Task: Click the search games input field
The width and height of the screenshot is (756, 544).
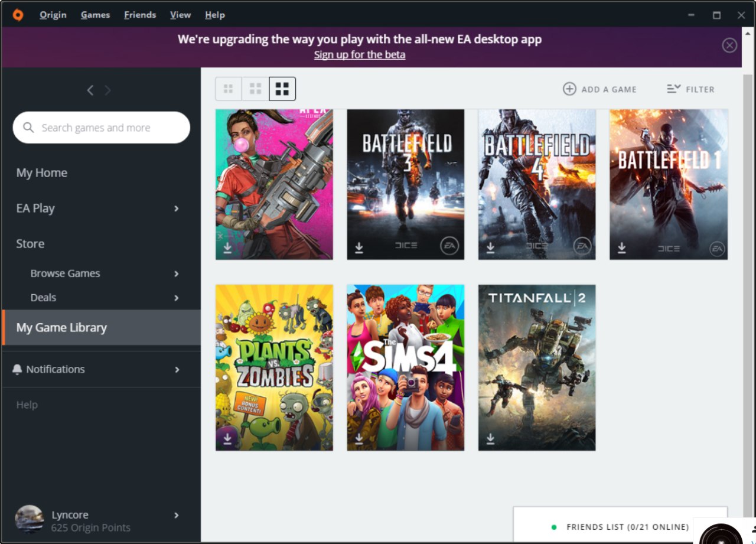Action: 102,128
